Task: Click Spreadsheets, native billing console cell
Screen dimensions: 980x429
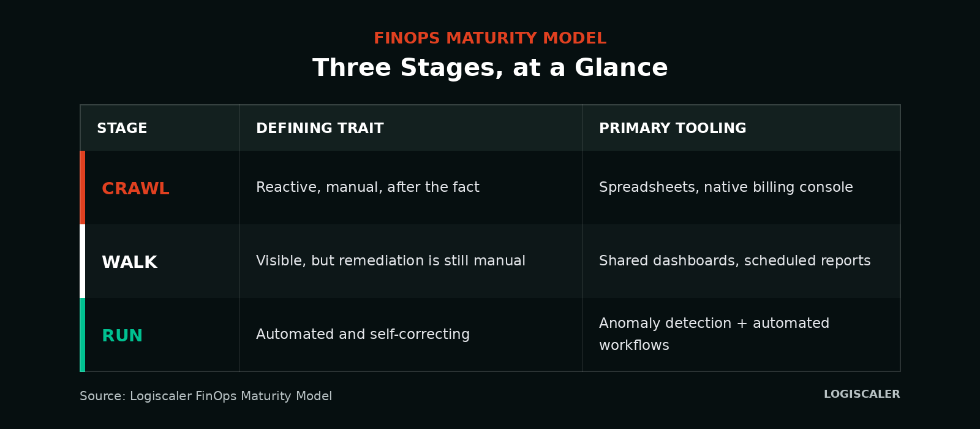Action: pos(741,188)
